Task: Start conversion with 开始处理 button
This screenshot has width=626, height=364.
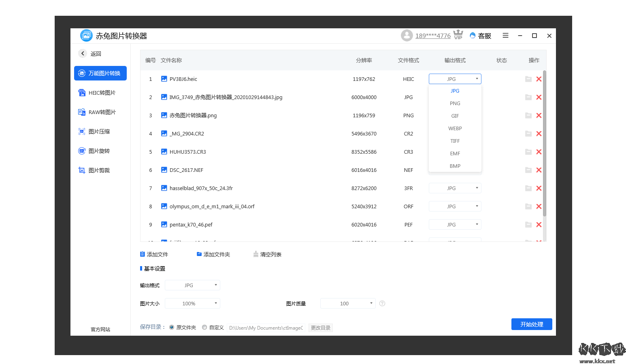Action: point(532,324)
